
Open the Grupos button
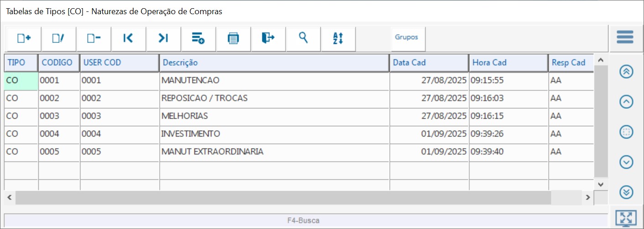[406, 38]
